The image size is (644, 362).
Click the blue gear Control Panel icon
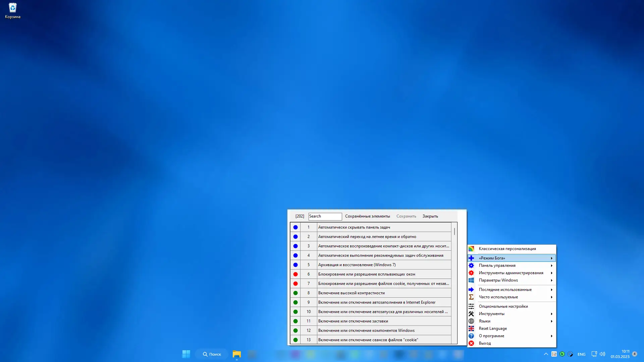pos(471,265)
